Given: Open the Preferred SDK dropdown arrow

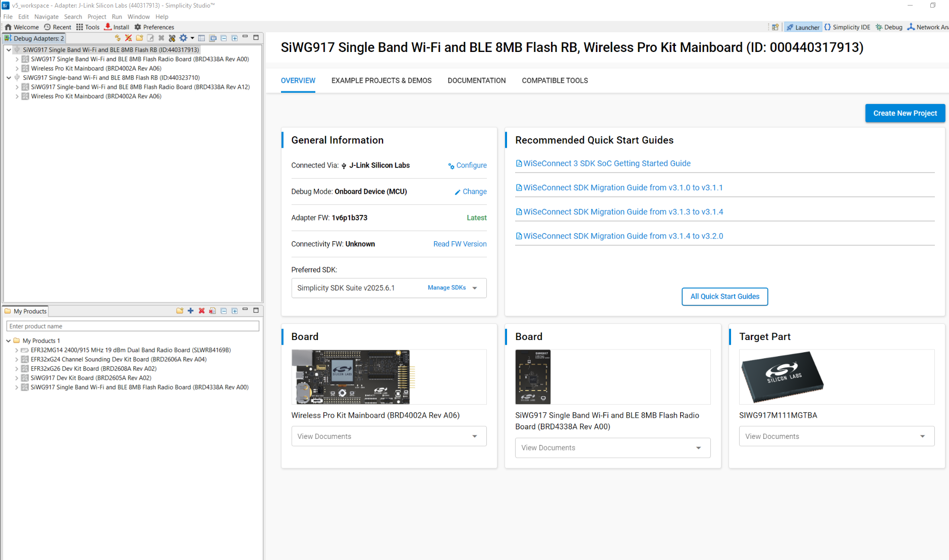Looking at the screenshot, I should (474, 288).
